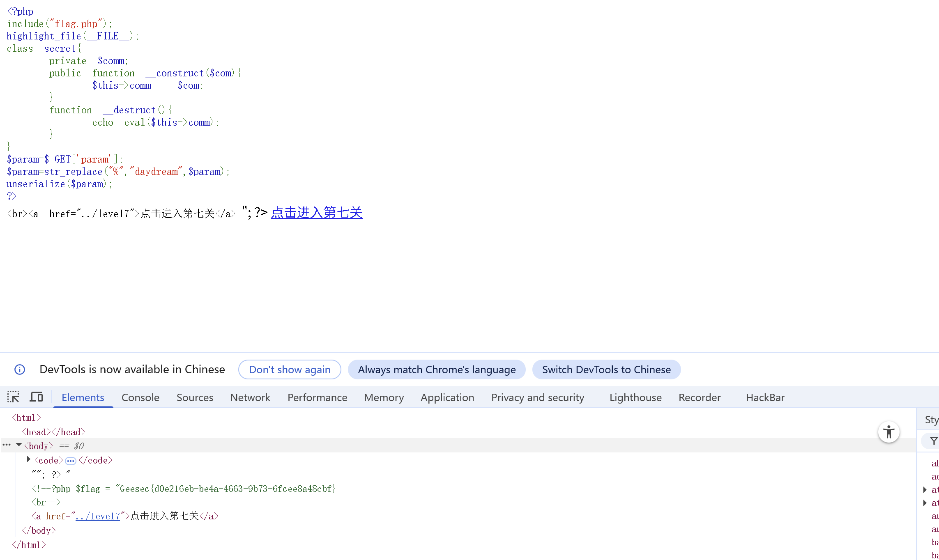Screen dimensions: 939x560
Task: Open the HackBar tab
Action: (x=765, y=397)
